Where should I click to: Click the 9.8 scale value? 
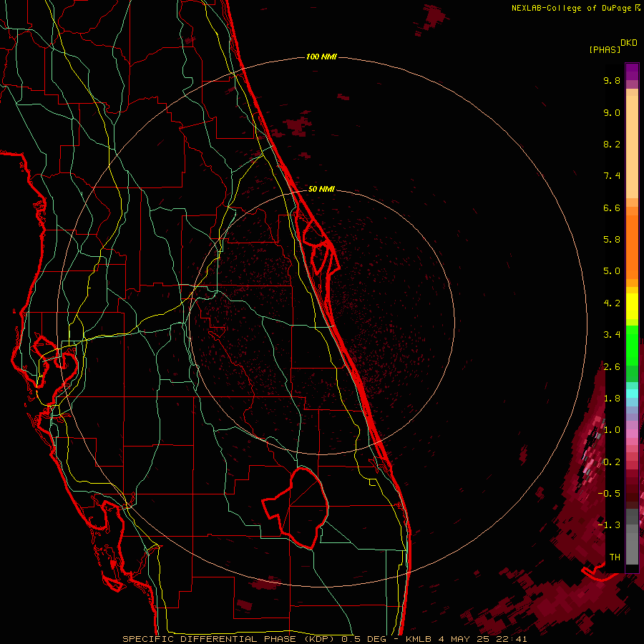pos(612,80)
